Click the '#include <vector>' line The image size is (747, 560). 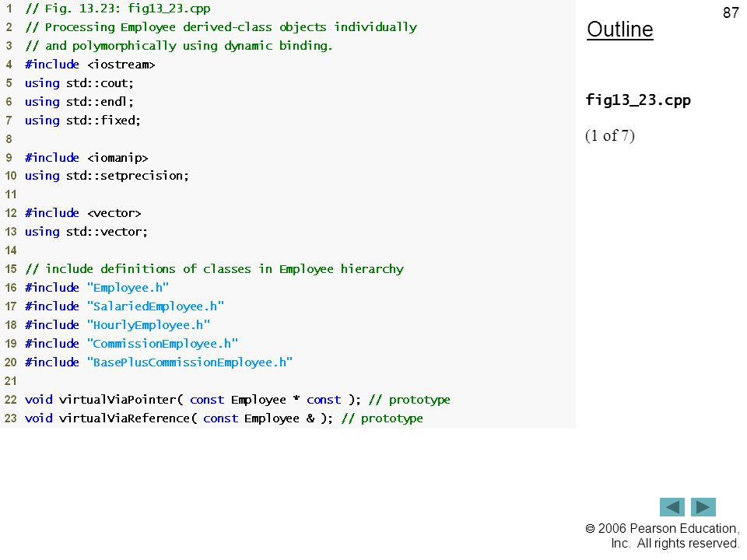point(83,213)
